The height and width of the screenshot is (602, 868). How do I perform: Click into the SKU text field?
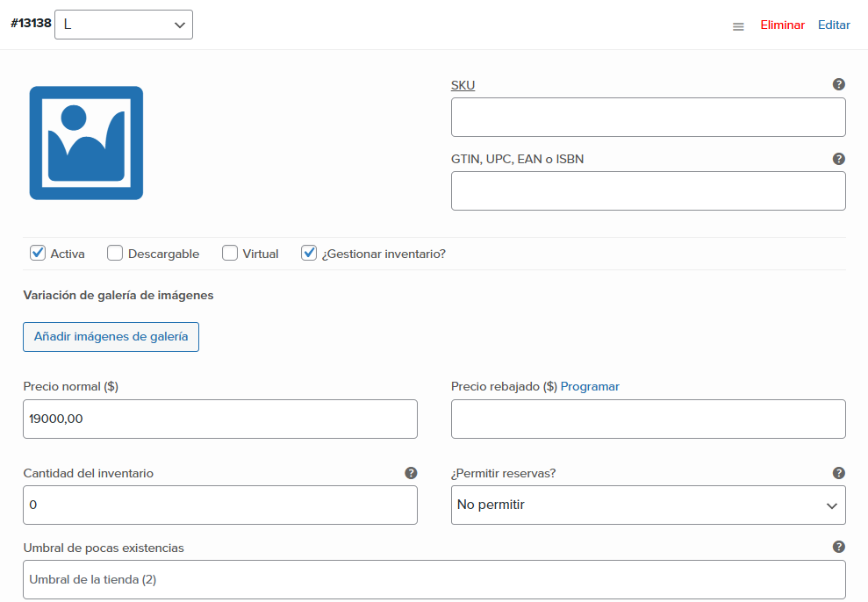(x=649, y=118)
